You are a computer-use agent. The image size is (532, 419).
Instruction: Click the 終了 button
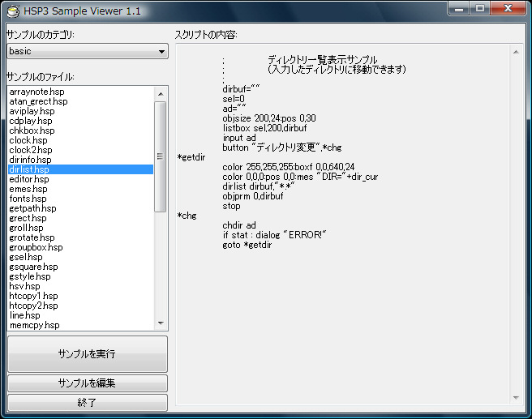point(88,403)
